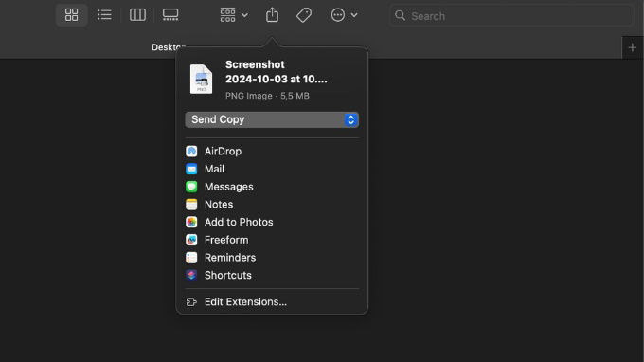The image size is (644, 362).
Task: Open the Group By dropdown
Action: click(x=234, y=15)
